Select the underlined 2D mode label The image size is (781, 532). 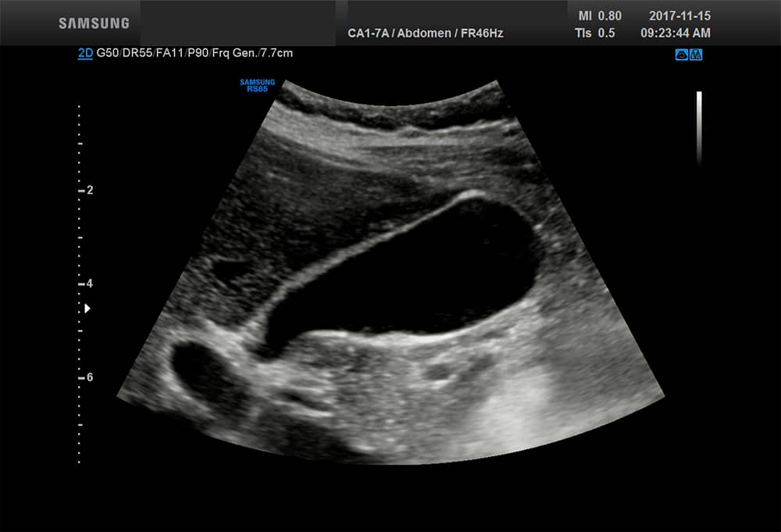click(85, 53)
